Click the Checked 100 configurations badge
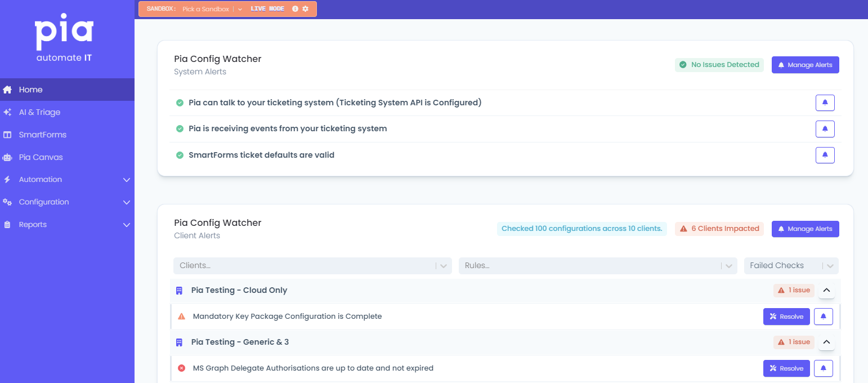The image size is (868, 383). coord(582,229)
